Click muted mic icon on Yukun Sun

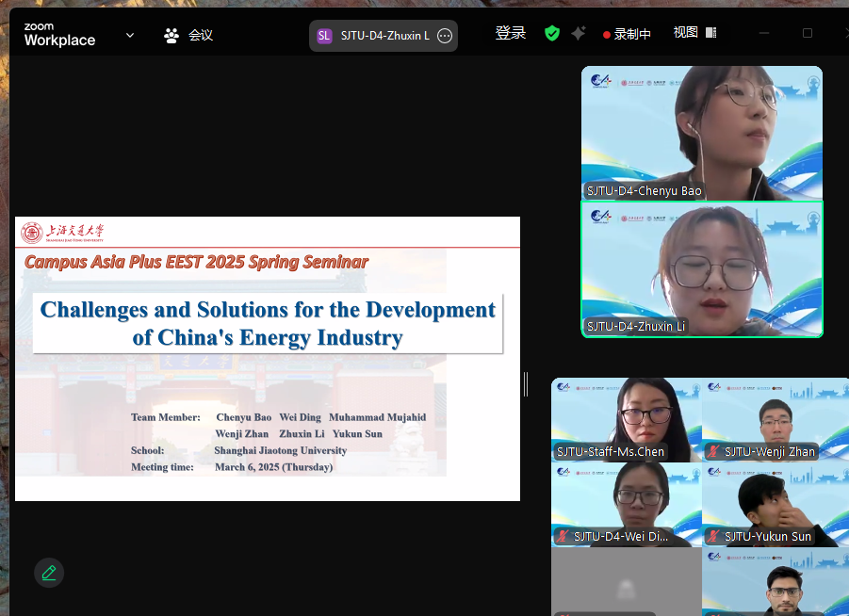point(713,537)
